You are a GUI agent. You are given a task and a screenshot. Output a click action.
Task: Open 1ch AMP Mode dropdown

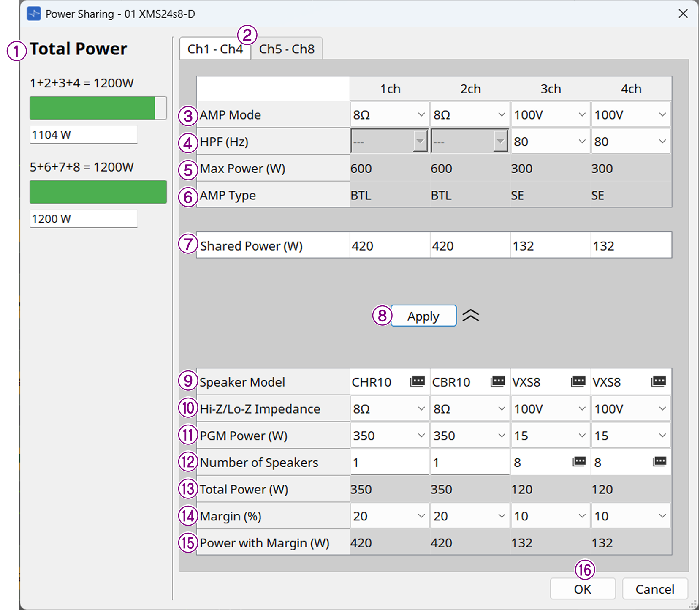[389, 114]
